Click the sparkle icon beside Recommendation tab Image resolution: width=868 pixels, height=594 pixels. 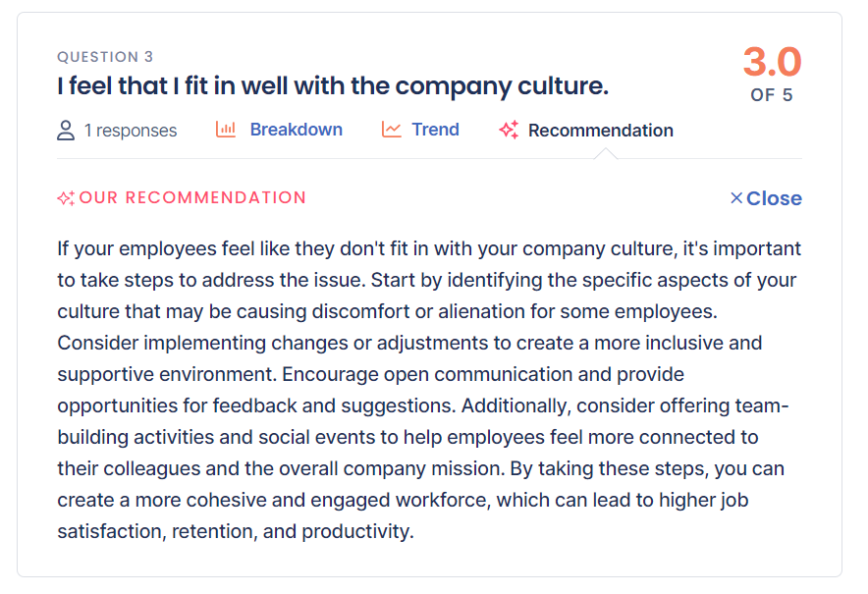tap(509, 130)
